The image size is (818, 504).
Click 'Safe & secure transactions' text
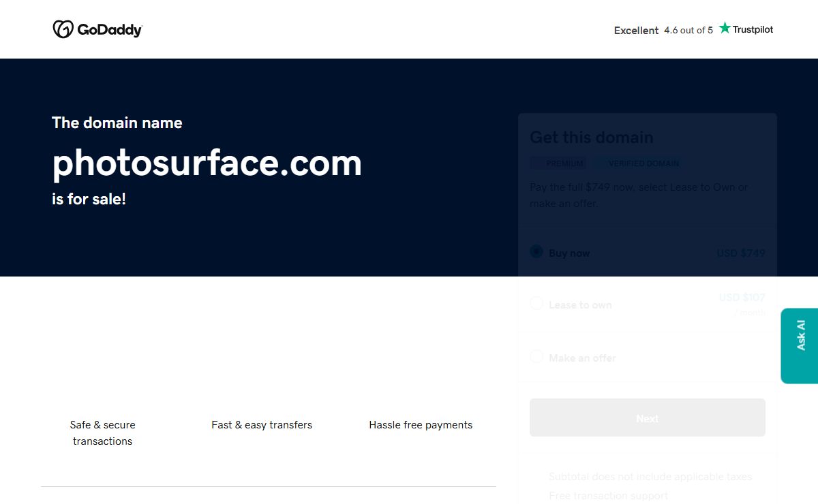pos(103,433)
